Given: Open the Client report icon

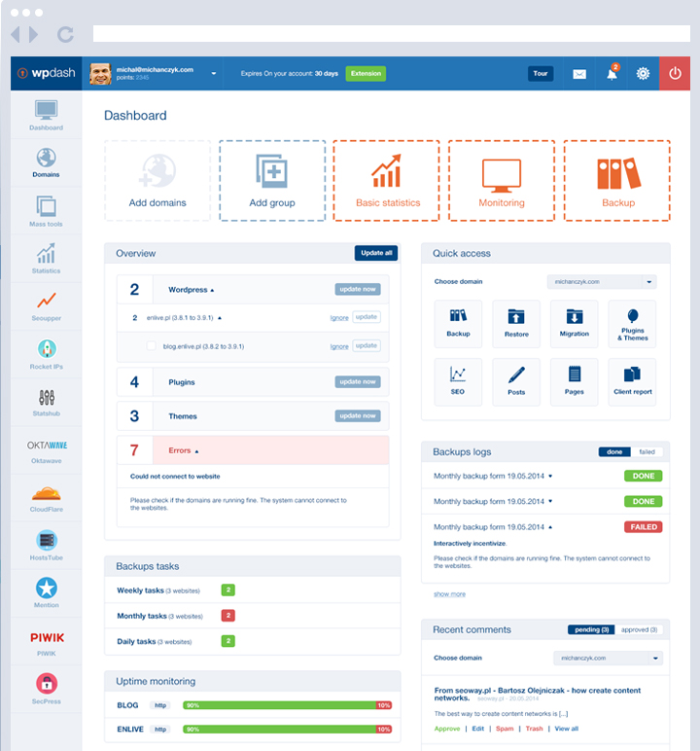Looking at the screenshot, I should [633, 381].
